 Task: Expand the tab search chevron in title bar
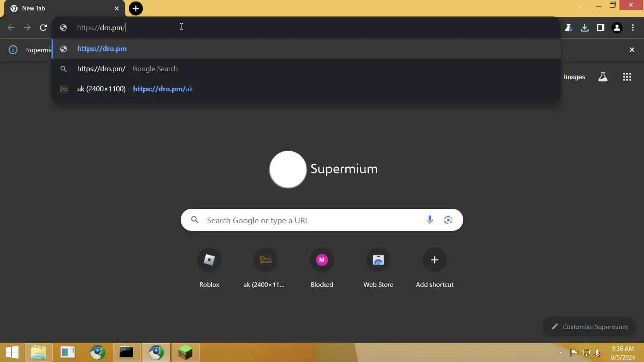pos(580,6)
